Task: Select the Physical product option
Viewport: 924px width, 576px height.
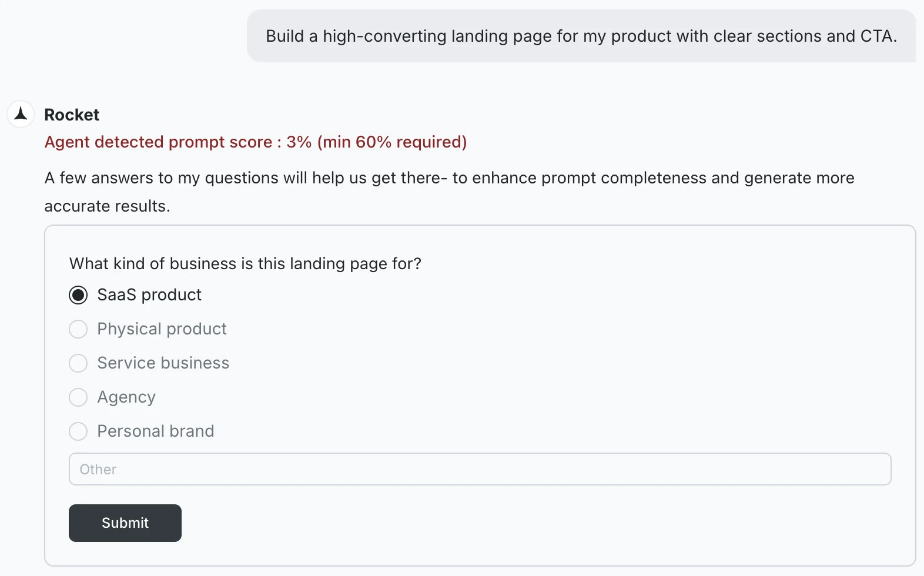Action: coord(78,329)
